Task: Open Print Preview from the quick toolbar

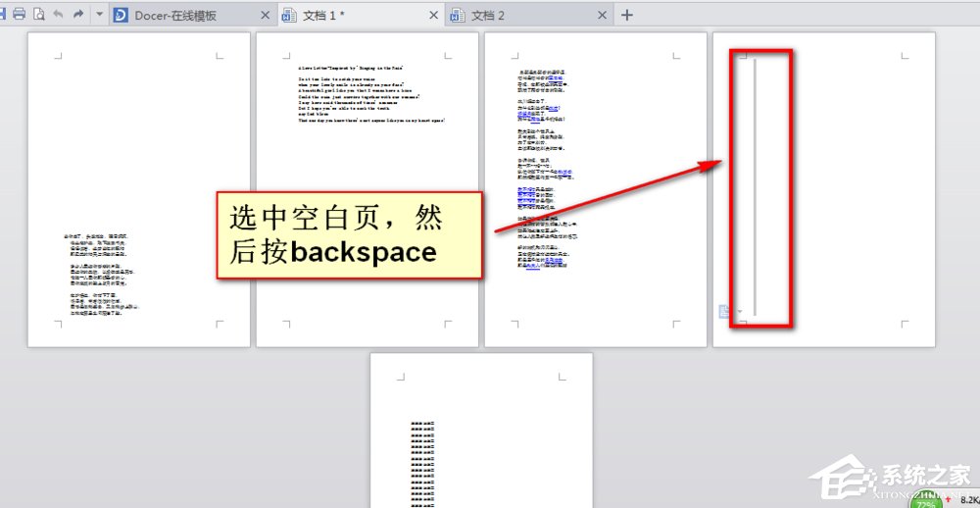Action: pos(39,14)
